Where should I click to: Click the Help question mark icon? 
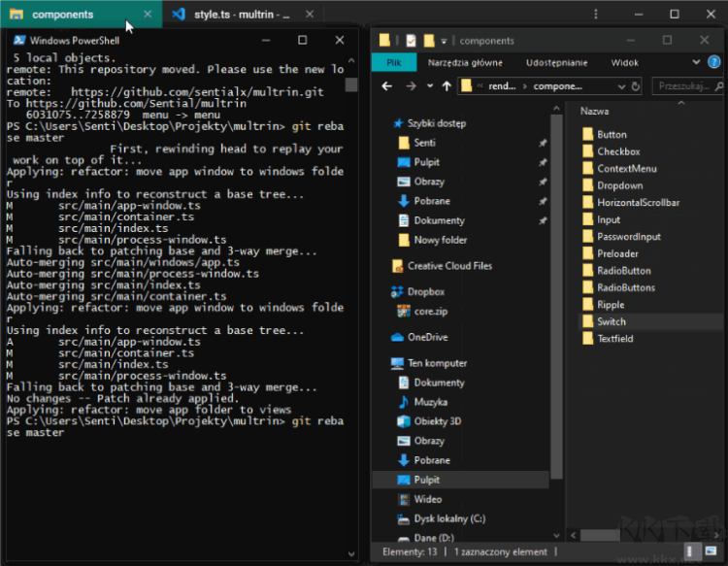[716, 63]
